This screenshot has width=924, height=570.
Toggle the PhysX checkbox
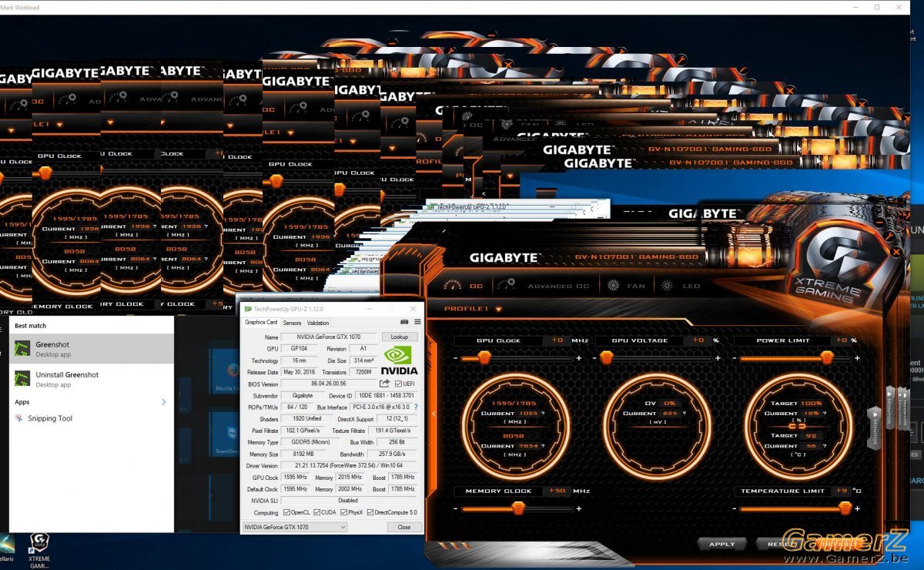click(343, 512)
